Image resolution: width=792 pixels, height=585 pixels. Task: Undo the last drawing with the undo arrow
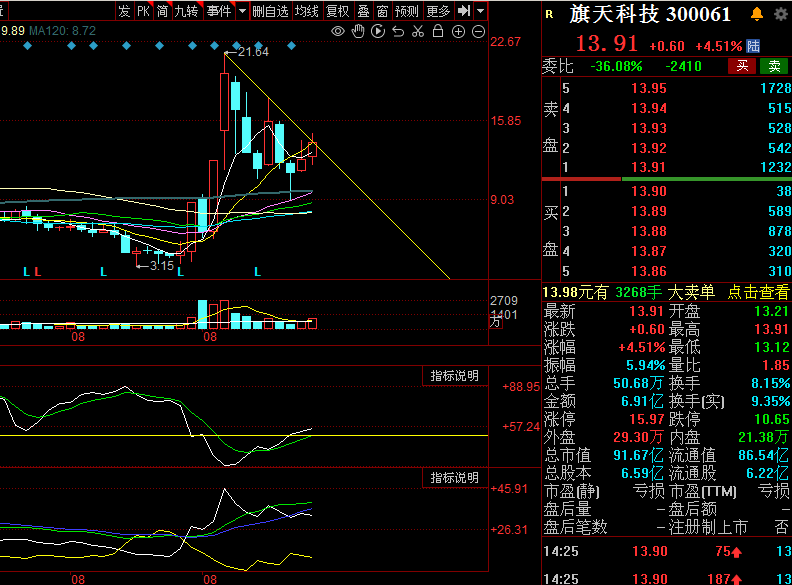click(398, 32)
